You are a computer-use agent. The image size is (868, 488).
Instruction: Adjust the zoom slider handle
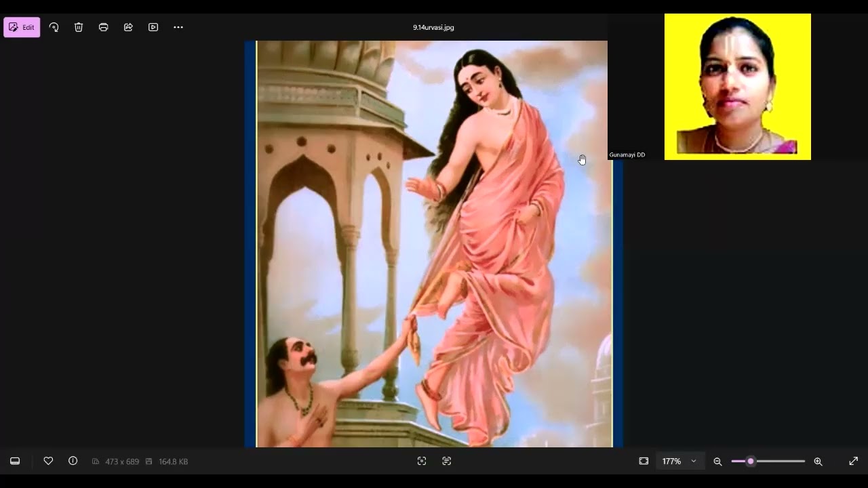751,461
